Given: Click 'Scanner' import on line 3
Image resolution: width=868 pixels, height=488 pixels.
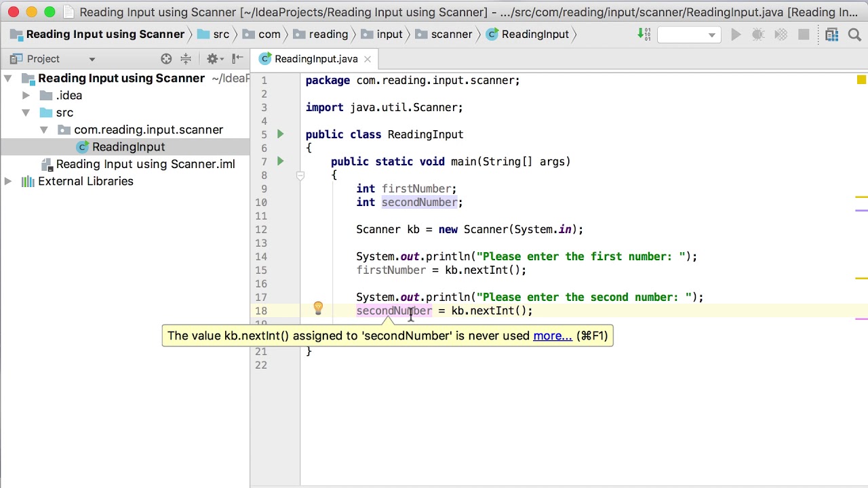Looking at the screenshot, I should point(435,107).
